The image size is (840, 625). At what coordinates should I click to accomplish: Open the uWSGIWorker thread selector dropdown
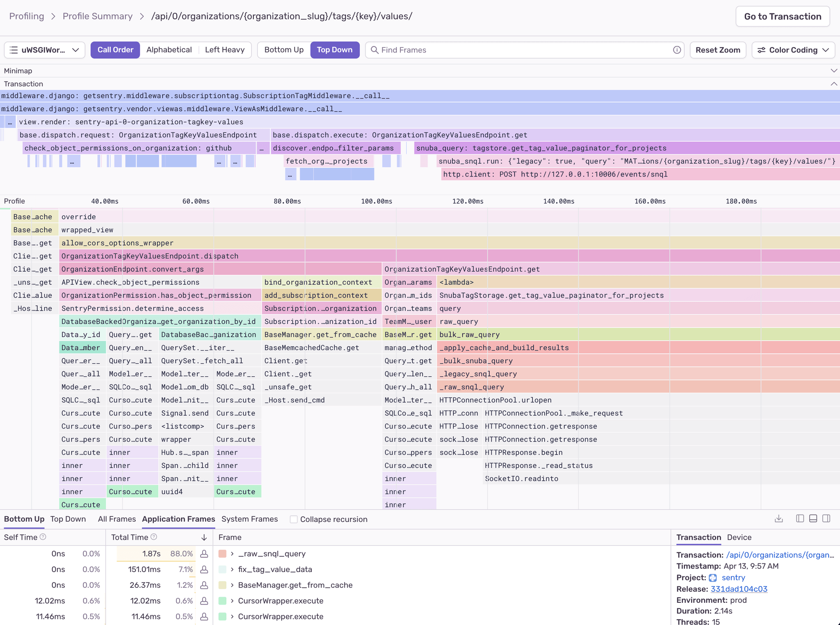click(44, 50)
